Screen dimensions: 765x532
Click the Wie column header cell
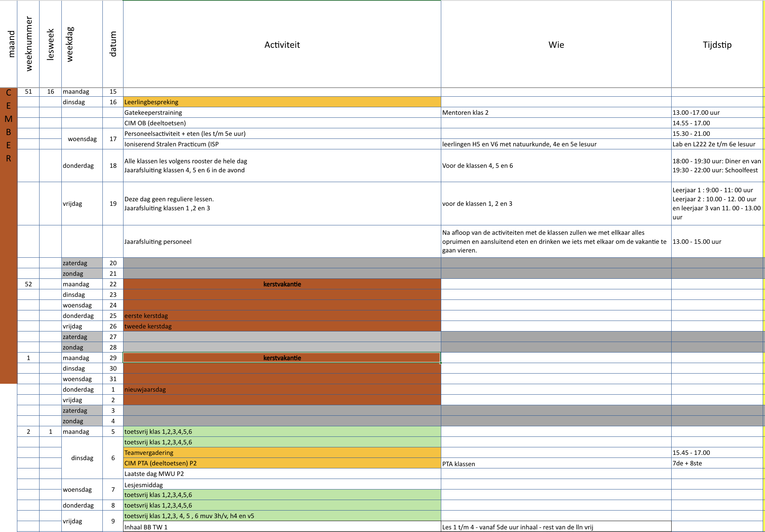pyautogui.click(x=556, y=44)
